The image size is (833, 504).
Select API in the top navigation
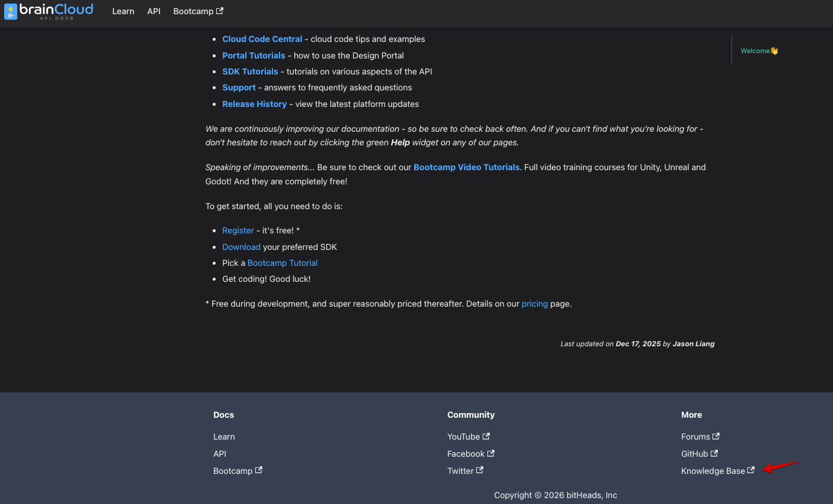point(154,11)
